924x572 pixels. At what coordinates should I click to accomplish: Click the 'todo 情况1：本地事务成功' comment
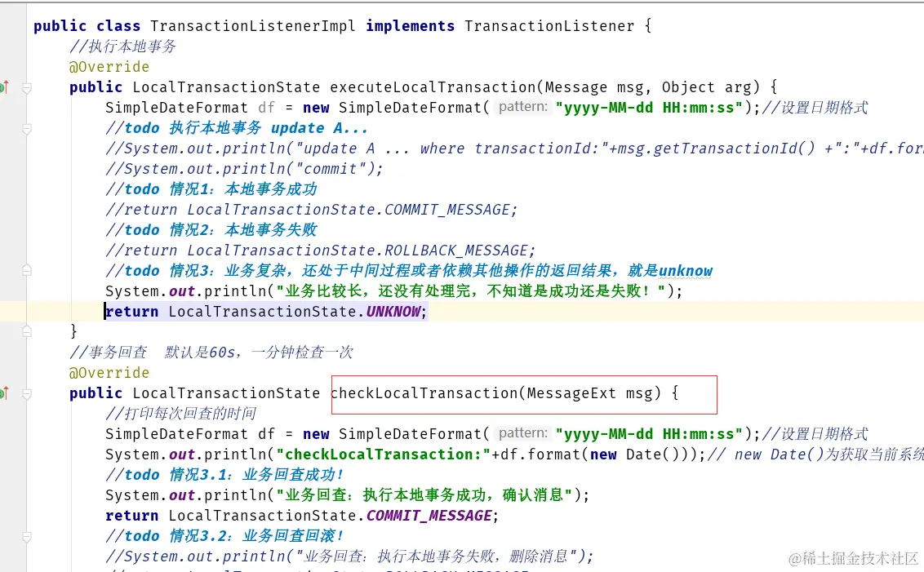tap(211, 189)
